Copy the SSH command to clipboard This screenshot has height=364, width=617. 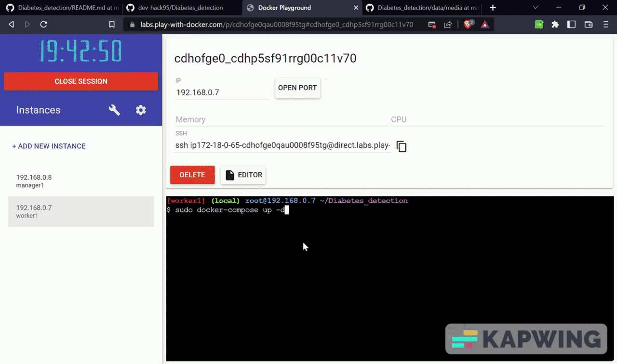click(x=402, y=146)
